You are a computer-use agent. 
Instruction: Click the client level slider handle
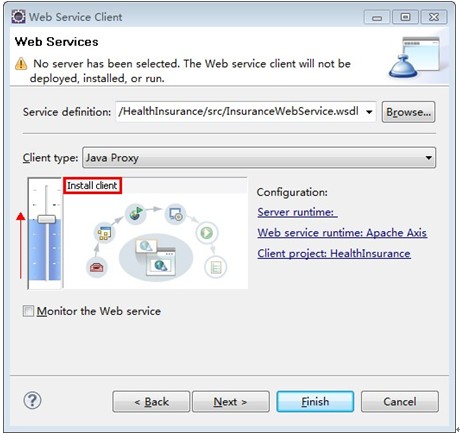tap(46, 219)
